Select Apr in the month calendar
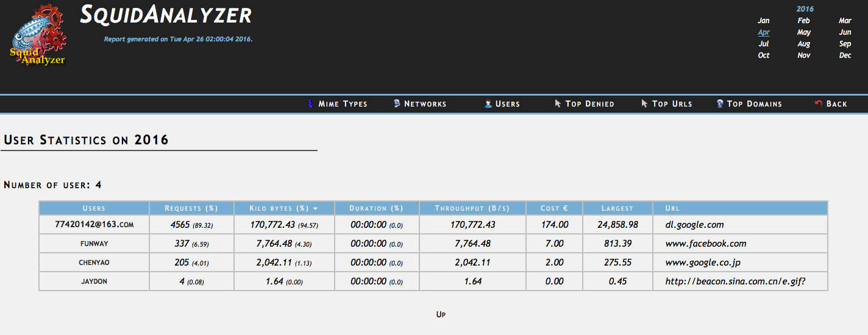Image resolution: width=868 pixels, height=335 pixels. coord(763,32)
